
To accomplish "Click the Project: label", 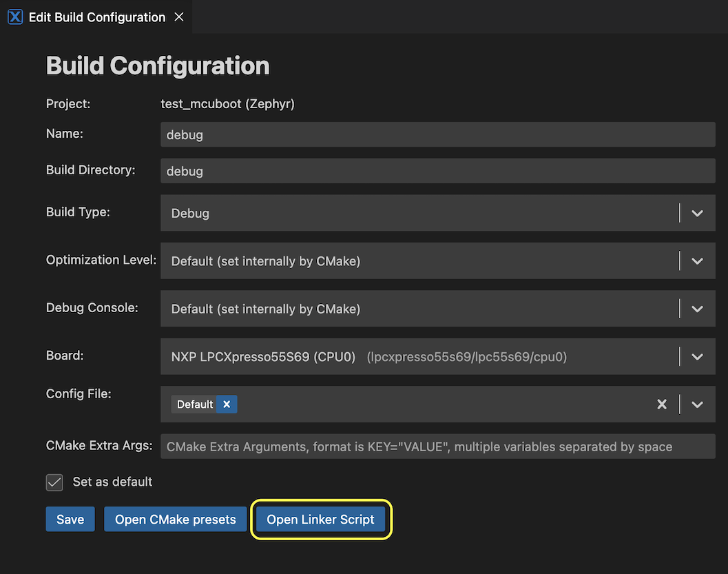I will point(68,103).
